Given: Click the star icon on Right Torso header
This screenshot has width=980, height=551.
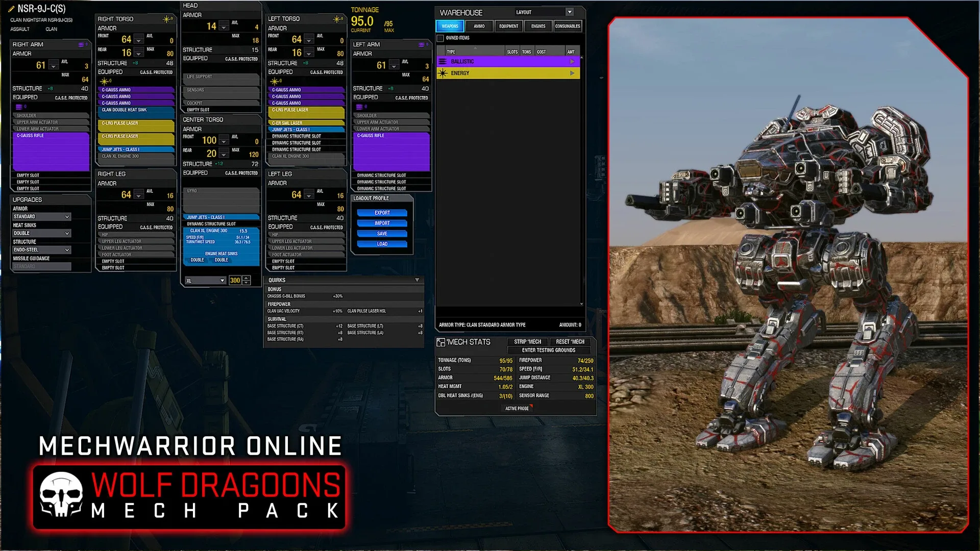Looking at the screenshot, I should 167,18.
